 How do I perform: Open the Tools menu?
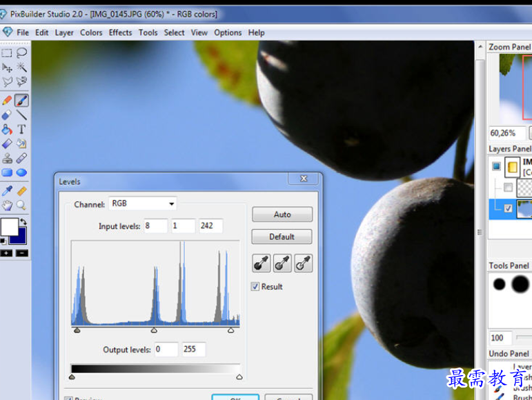(148, 32)
